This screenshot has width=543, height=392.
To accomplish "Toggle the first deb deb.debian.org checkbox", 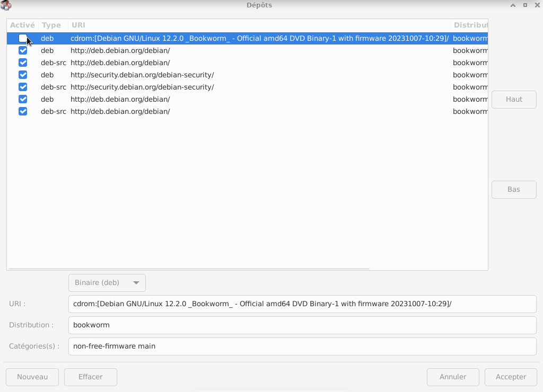I will [23, 50].
